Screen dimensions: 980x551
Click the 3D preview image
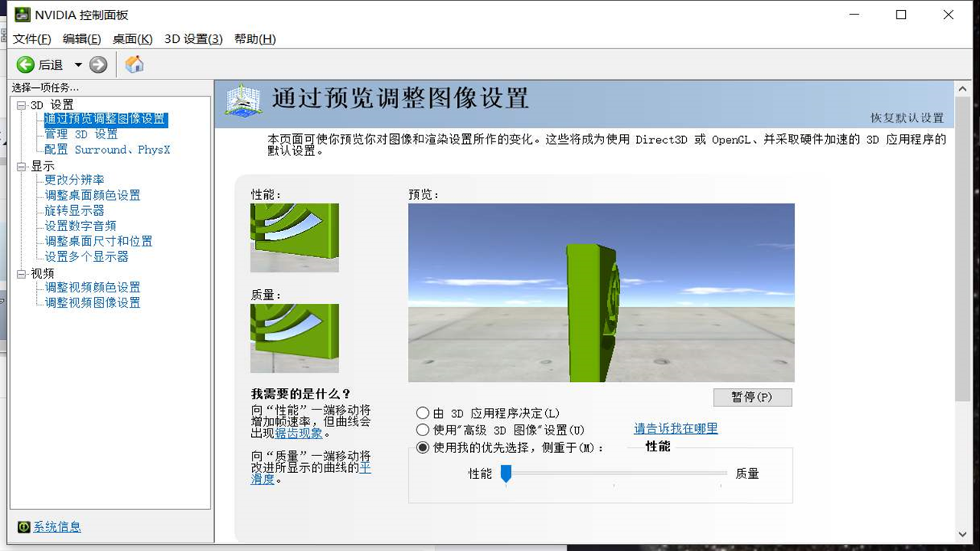[601, 292]
